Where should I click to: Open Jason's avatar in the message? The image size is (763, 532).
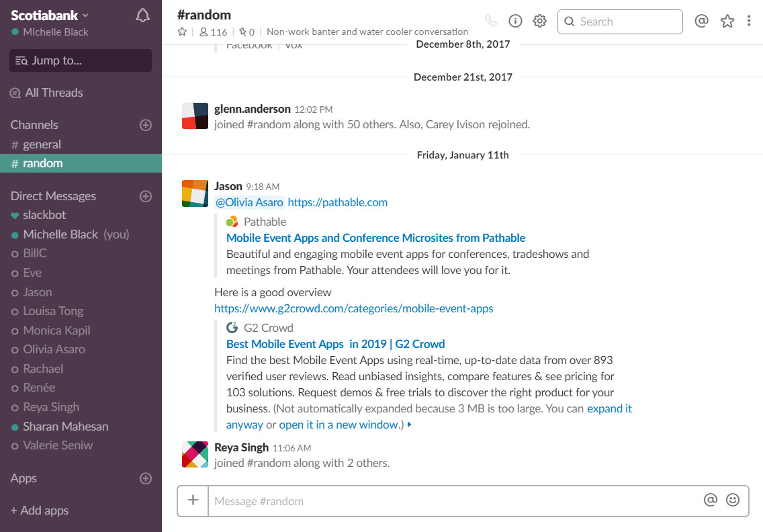[195, 193]
